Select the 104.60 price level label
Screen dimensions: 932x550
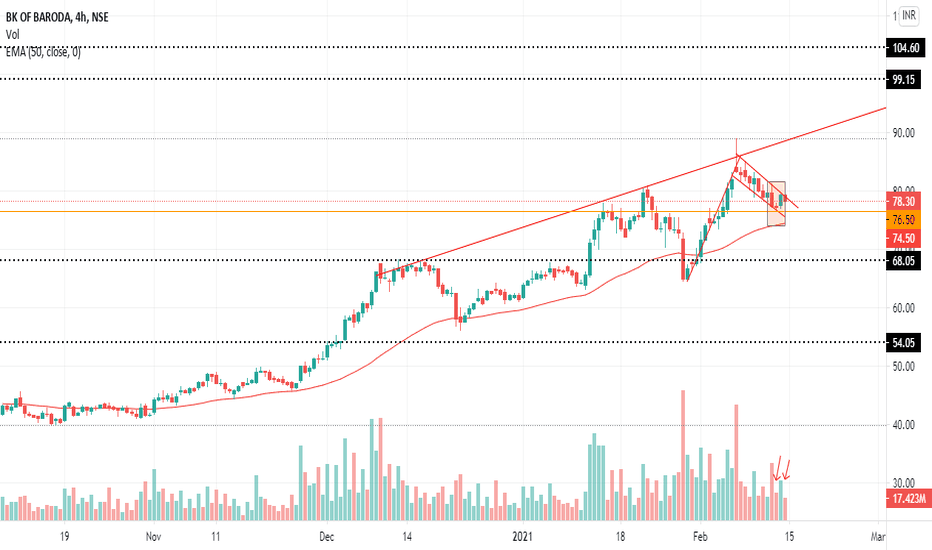pos(905,48)
